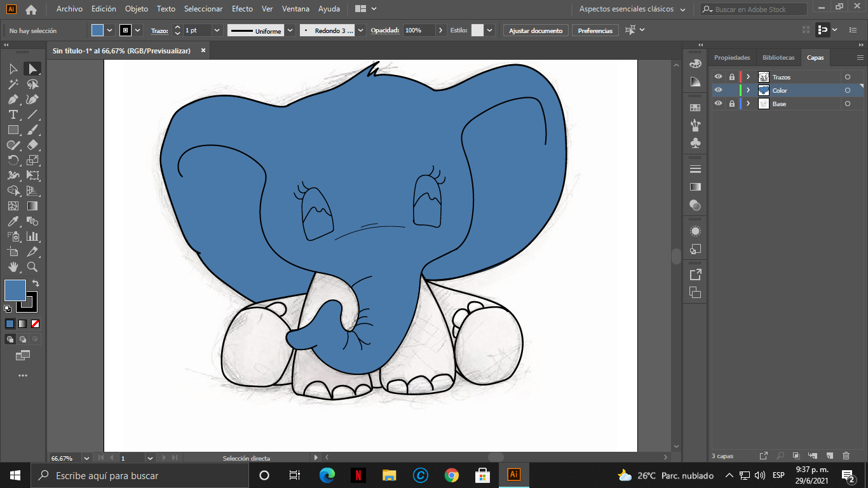Click the large blue fill color swatch
This screenshot has height=488, width=868.
[15, 290]
